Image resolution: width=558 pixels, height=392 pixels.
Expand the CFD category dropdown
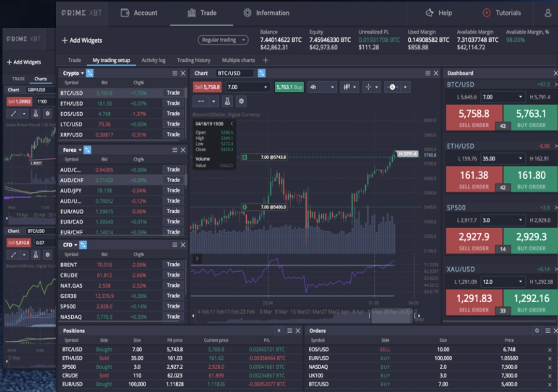(76, 245)
